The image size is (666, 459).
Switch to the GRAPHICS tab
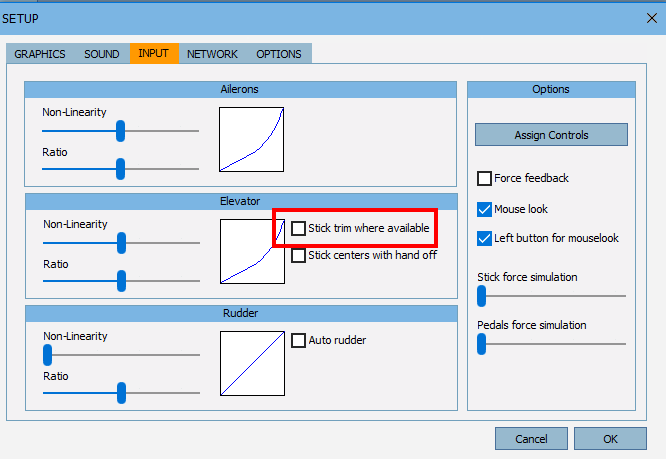pyautogui.click(x=40, y=54)
